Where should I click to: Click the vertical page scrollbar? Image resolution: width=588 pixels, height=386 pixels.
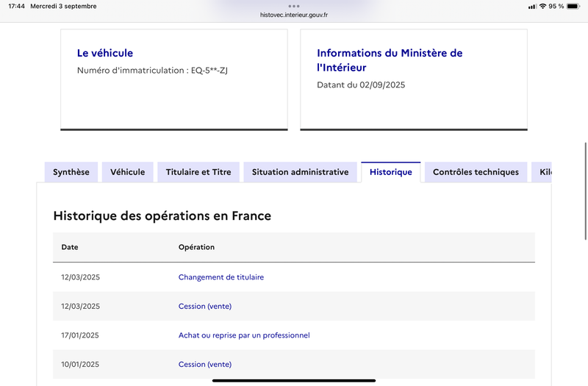(x=585, y=191)
